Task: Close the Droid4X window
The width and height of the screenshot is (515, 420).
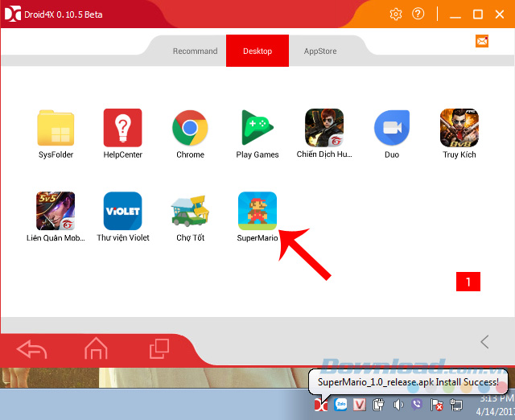Action: tap(500, 14)
